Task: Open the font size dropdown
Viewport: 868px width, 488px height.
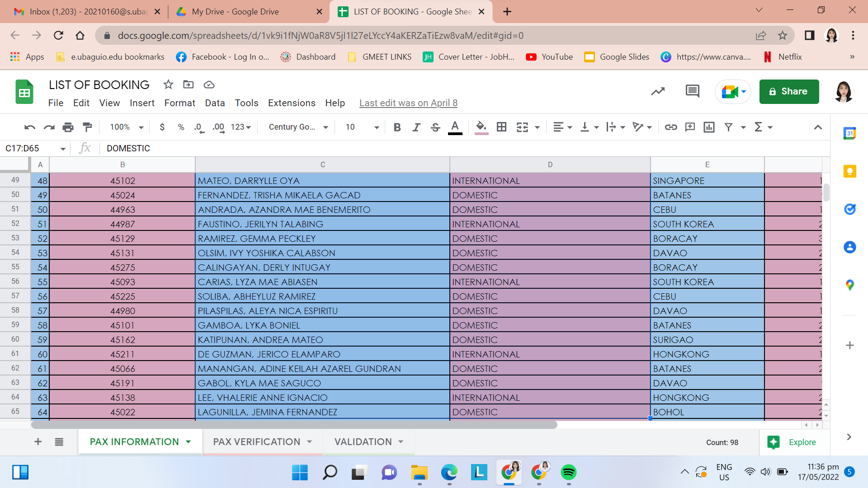Action: tap(362, 127)
